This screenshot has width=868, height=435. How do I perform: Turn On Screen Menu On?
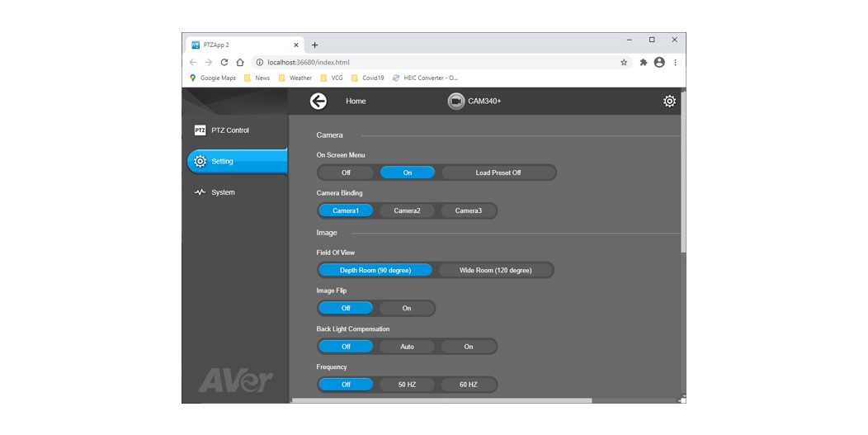[408, 173]
